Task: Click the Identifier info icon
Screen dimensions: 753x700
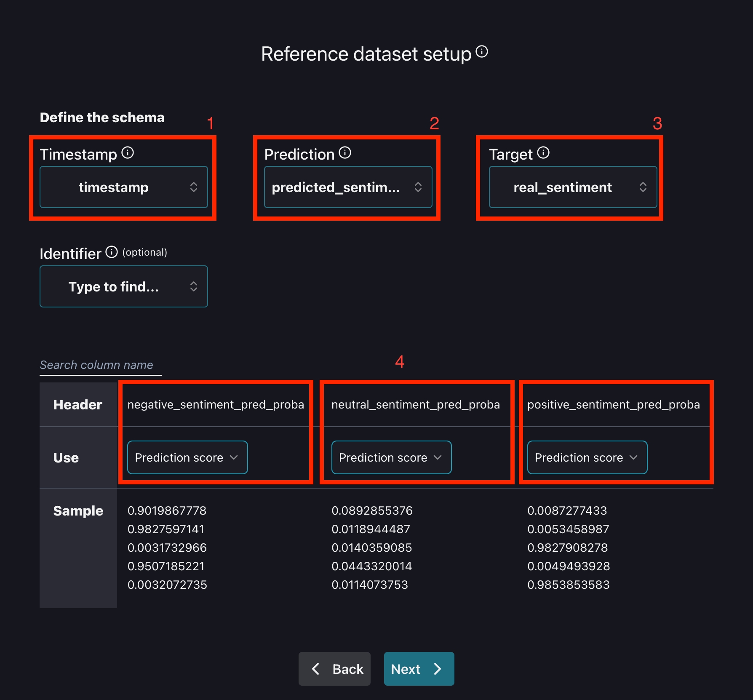Action: click(111, 252)
